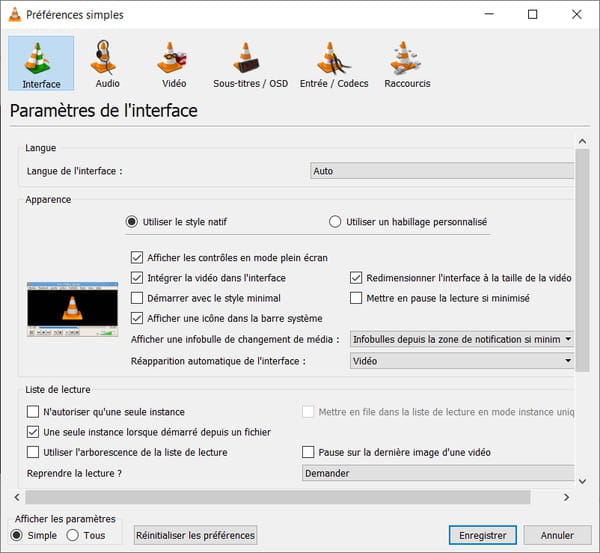
Task: Open 'Reprendre la lecture ?' Demander dropdown
Action: (x=438, y=473)
